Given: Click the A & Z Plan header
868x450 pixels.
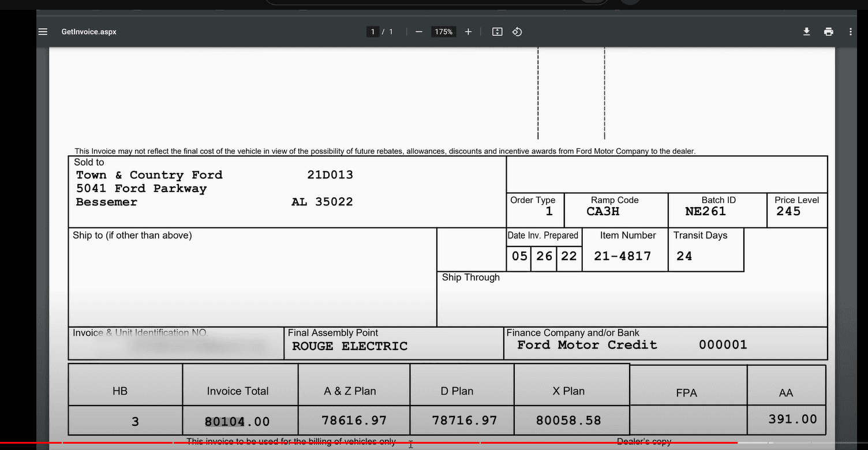Looking at the screenshot, I should pos(350,391).
